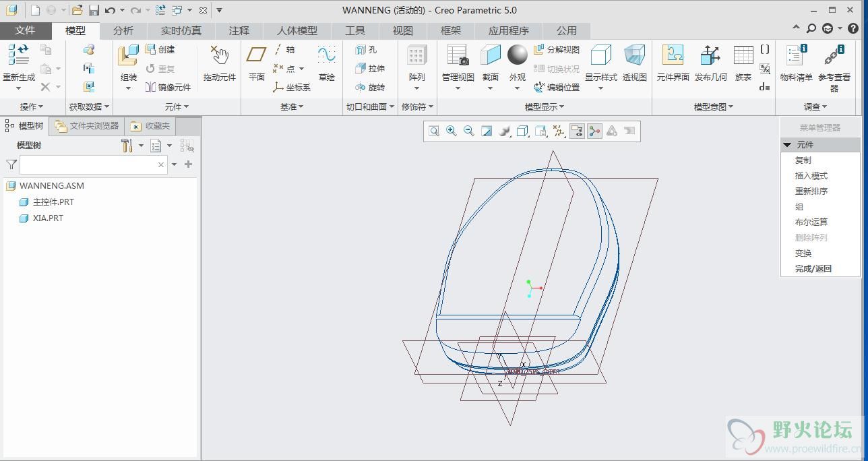
Task: Click the Assemble (组装) icon
Action: (x=128, y=55)
